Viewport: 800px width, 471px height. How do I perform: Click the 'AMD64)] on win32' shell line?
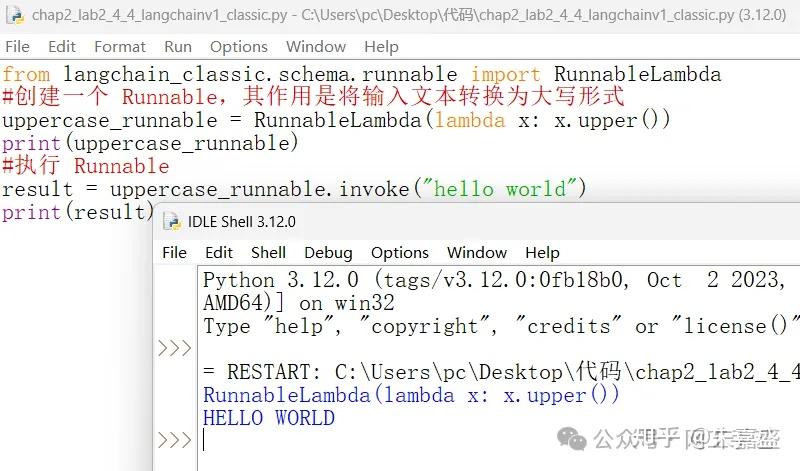tap(298, 303)
